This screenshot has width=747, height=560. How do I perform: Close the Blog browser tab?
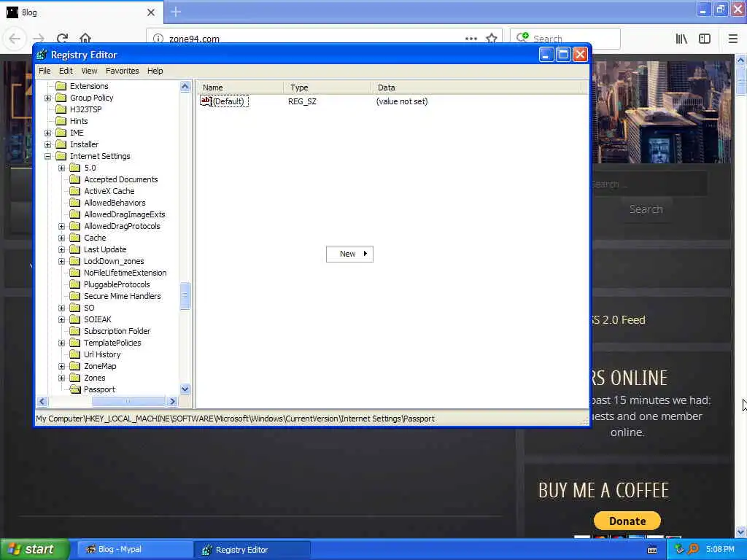(x=151, y=12)
